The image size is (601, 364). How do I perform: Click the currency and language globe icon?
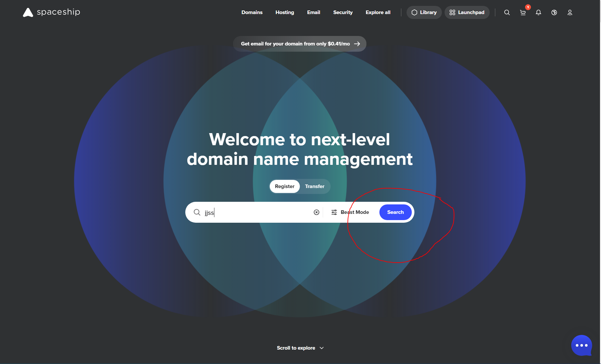(554, 12)
